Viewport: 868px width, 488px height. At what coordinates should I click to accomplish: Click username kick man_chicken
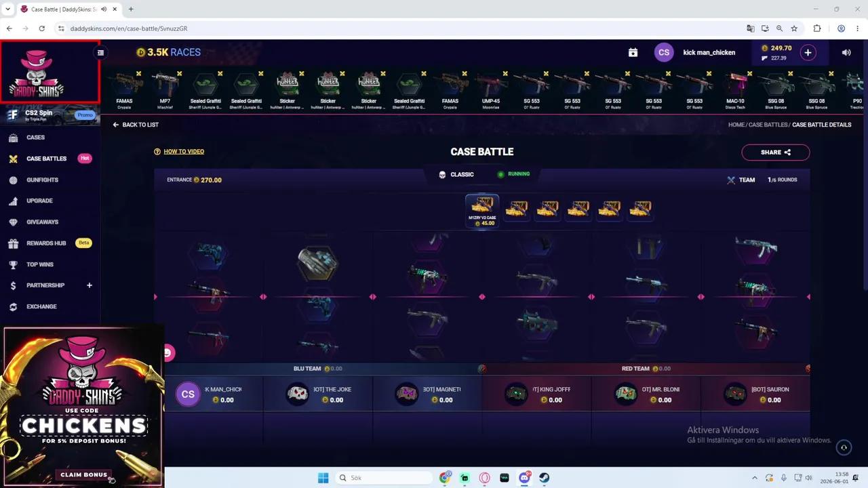point(709,52)
